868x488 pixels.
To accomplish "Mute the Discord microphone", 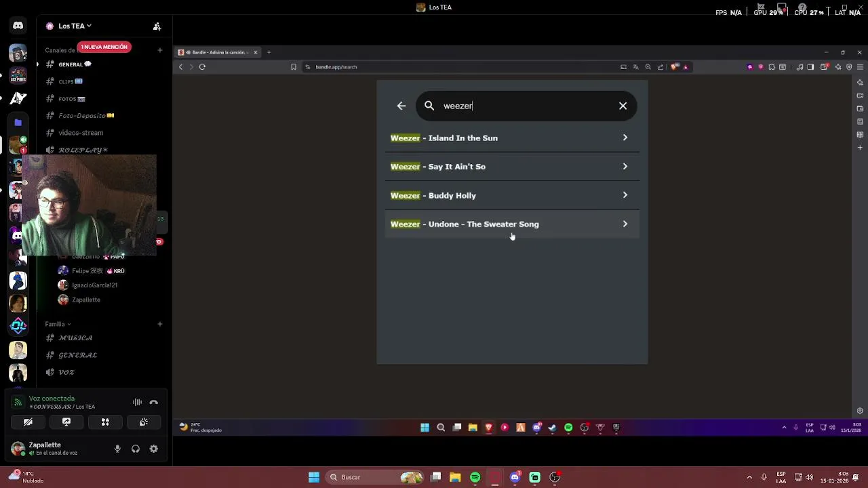I will coord(117,449).
